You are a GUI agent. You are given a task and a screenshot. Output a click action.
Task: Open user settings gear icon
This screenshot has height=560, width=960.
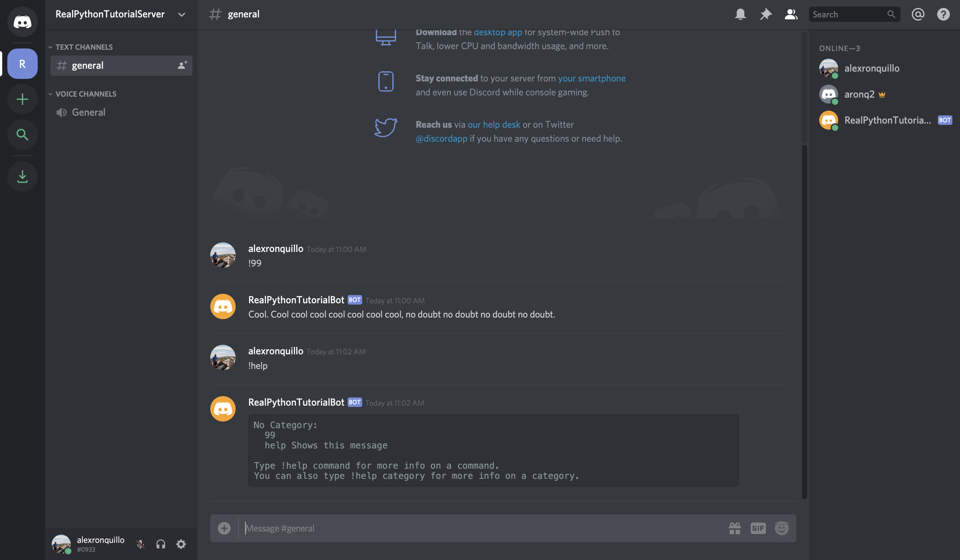180,543
